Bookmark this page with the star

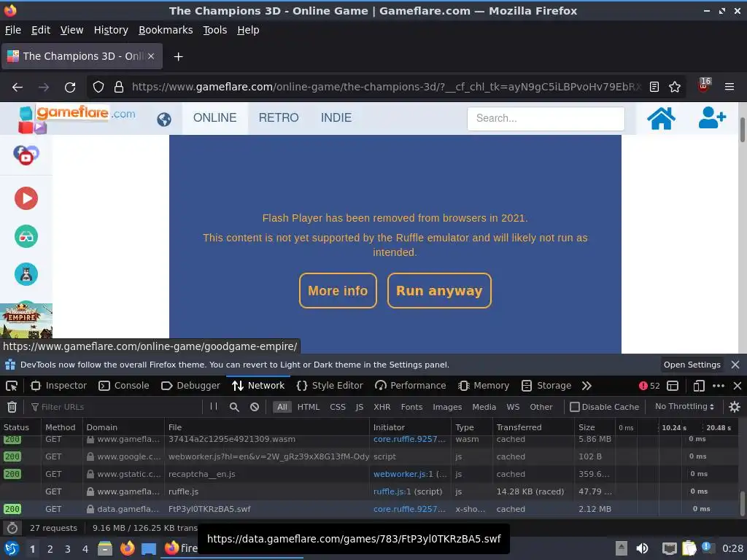coord(675,87)
